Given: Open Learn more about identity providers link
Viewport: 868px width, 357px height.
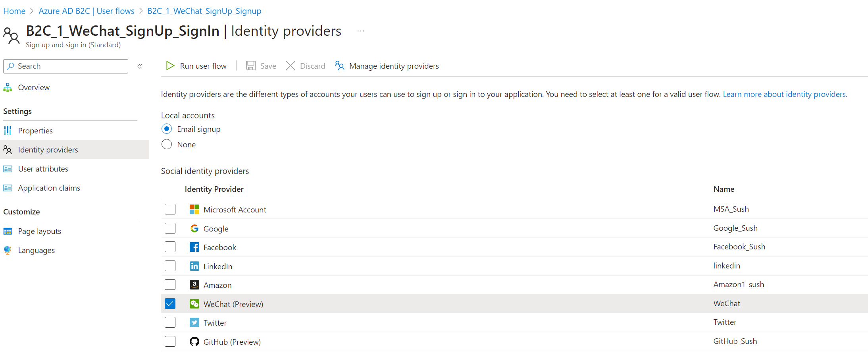Looking at the screenshot, I should (x=785, y=94).
